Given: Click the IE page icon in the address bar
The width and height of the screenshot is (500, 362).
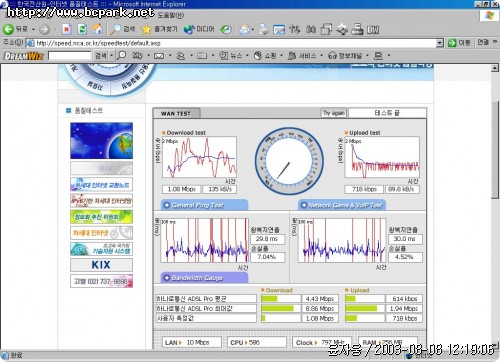Looking at the screenshot, I should (30, 43).
